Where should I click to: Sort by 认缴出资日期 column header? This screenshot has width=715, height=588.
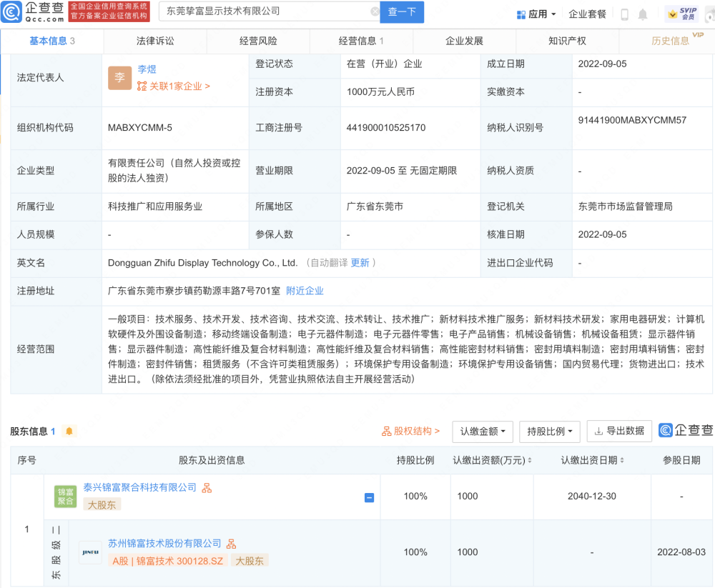pyautogui.click(x=592, y=460)
